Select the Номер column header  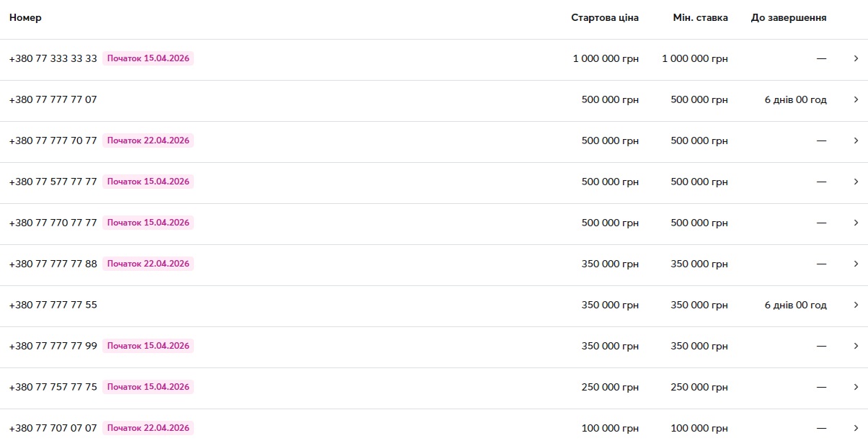pos(25,18)
